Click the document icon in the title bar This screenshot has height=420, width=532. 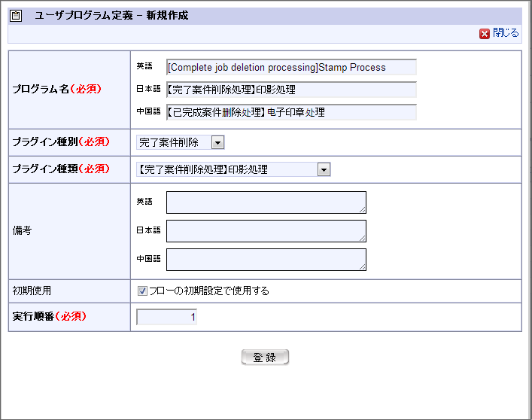tap(17, 16)
